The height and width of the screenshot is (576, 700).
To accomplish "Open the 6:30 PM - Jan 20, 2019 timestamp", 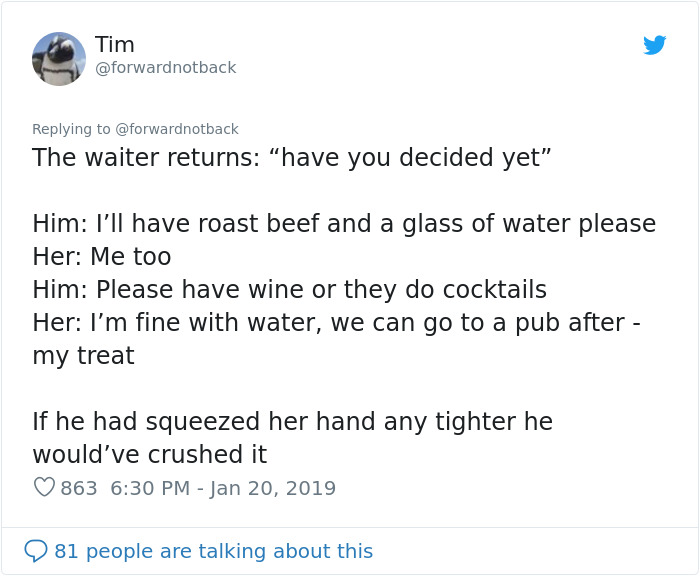I will click(x=223, y=488).
